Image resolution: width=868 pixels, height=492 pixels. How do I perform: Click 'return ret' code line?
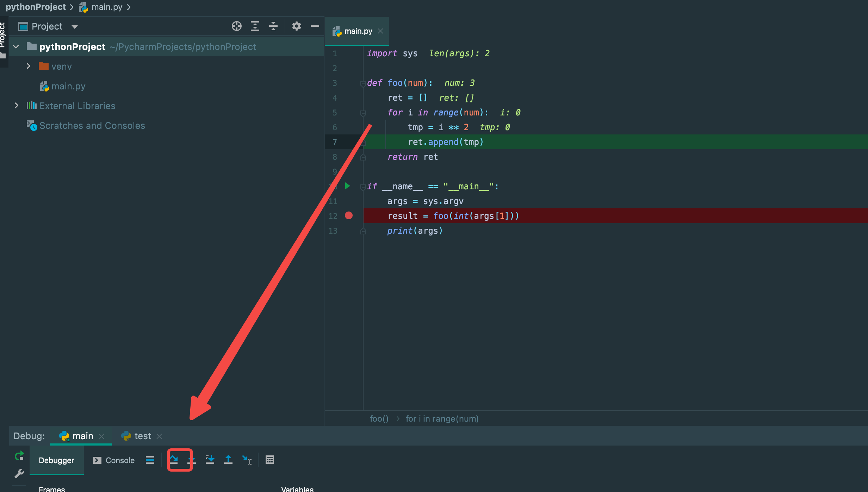click(x=413, y=157)
